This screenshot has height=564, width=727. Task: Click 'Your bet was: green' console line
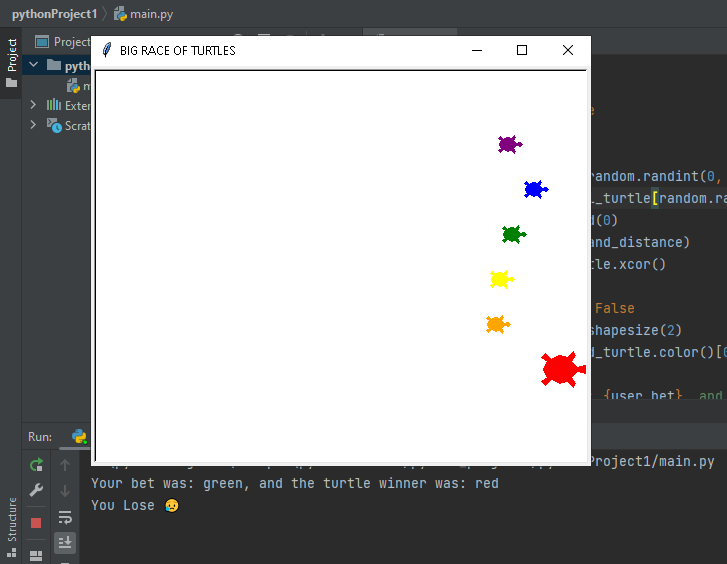(x=295, y=483)
